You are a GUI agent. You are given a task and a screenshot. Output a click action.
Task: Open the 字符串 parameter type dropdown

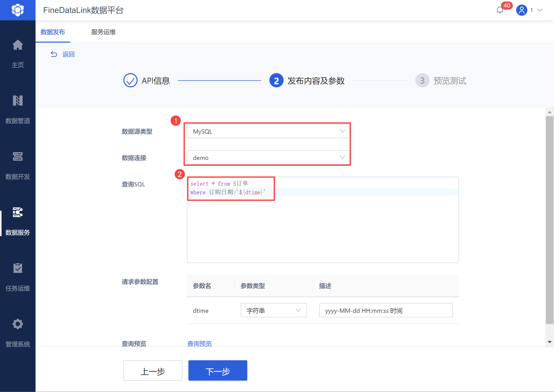[273, 310]
